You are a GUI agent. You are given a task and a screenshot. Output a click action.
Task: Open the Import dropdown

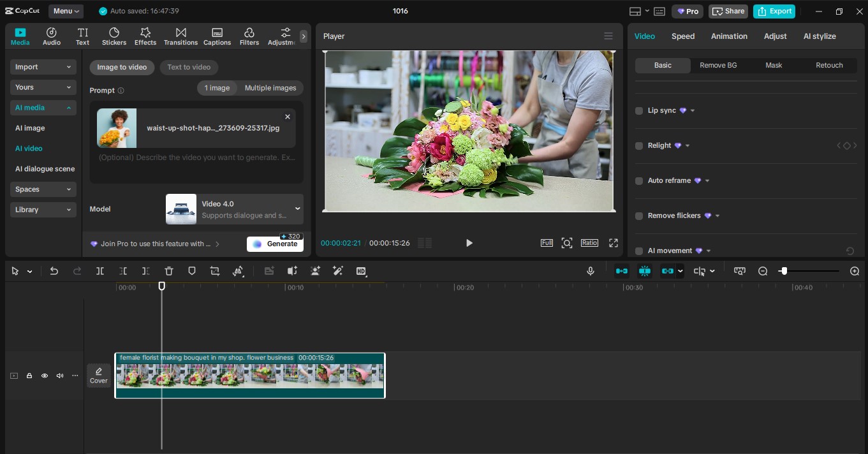[x=43, y=66]
